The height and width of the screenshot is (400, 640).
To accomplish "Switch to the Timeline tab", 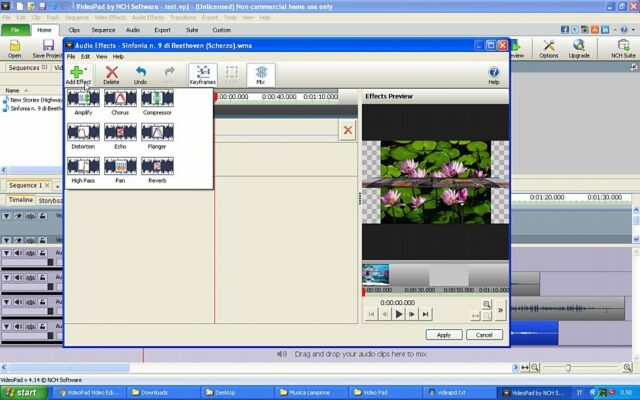I will tap(20, 200).
